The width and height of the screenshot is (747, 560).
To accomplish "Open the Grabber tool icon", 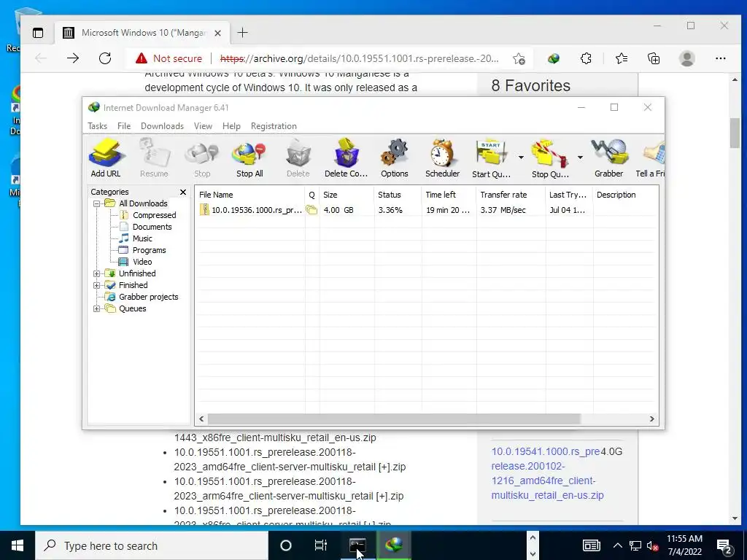I will pyautogui.click(x=609, y=158).
